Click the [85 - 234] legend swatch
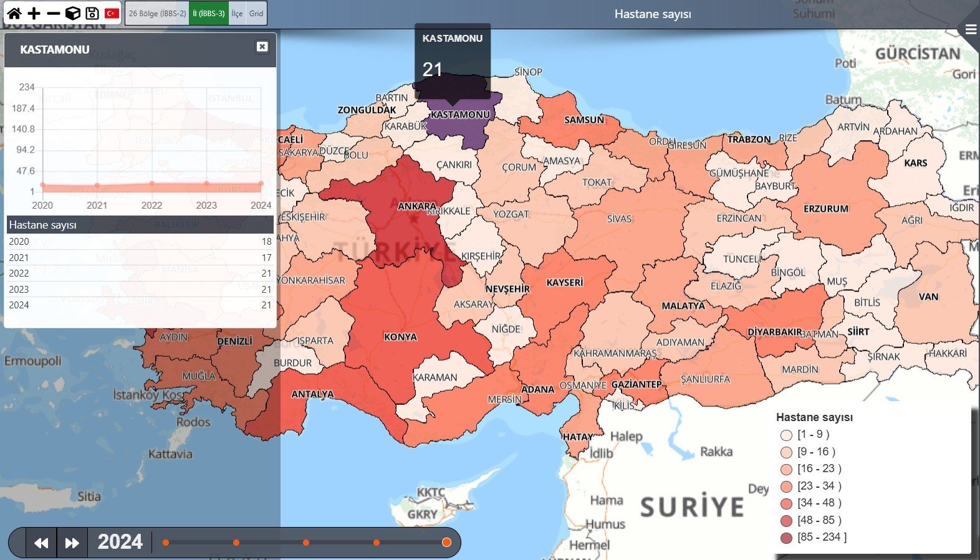The image size is (980, 560). click(786, 538)
